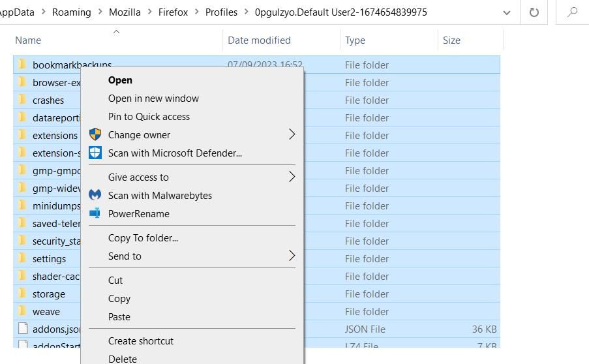Choose Open in new window
The height and width of the screenshot is (364, 589).
click(153, 99)
